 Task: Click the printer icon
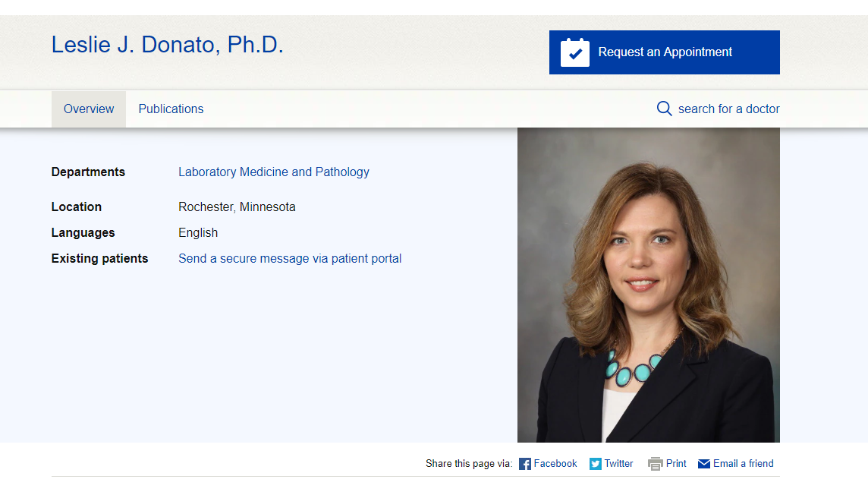(655, 464)
